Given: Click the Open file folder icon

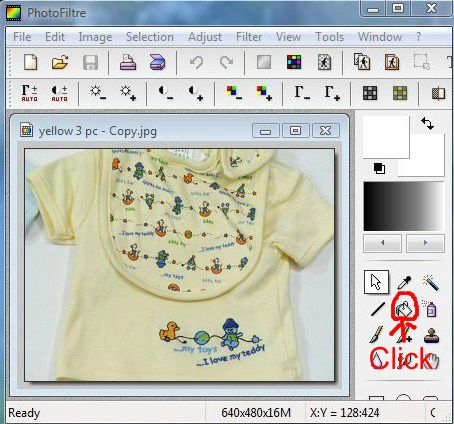Looking at the screenshot, I should coord(60,62).
